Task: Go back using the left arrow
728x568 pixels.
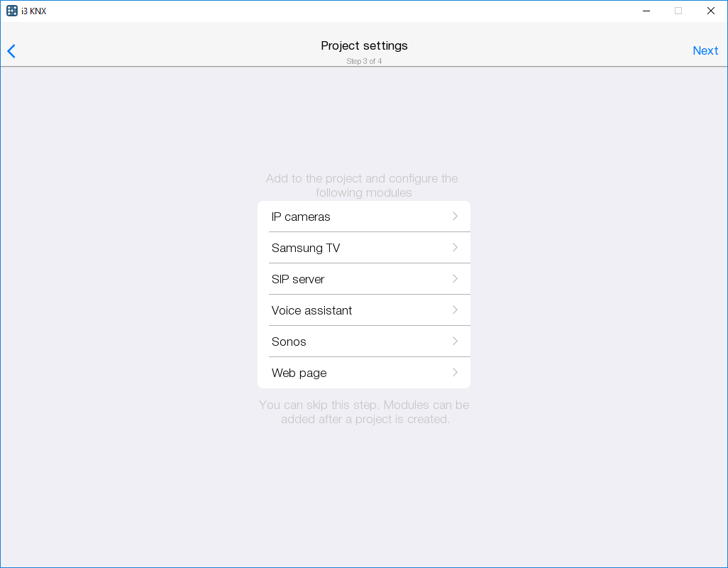Action: (11, 51)
